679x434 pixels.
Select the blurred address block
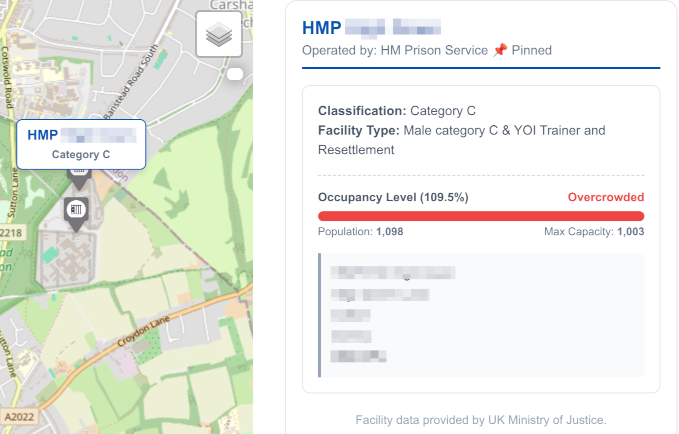coord(480,314)
